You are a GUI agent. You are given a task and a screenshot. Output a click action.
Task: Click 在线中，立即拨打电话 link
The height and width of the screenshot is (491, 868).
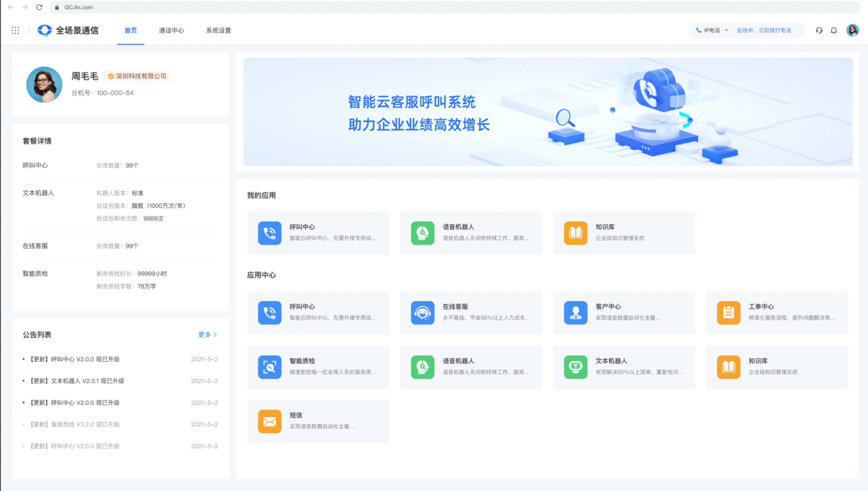click(x=763, y=30)
